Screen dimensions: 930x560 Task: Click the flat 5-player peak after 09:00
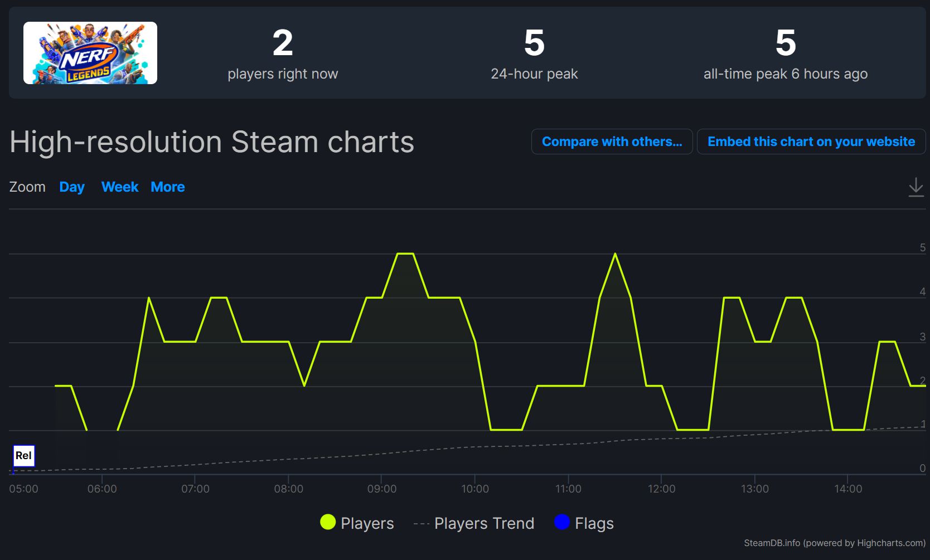coord(405,254)
